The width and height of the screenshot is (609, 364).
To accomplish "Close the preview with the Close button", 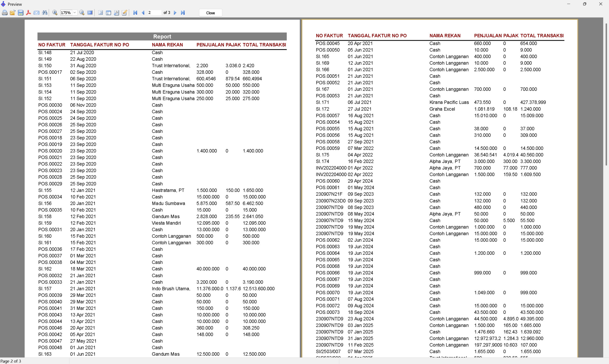I will click(211, 13).
